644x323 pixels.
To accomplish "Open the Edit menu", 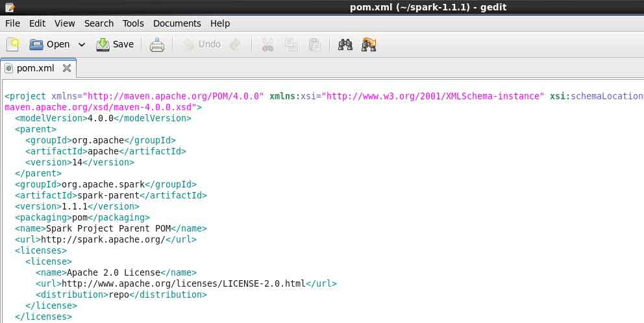I will point(37,23).
